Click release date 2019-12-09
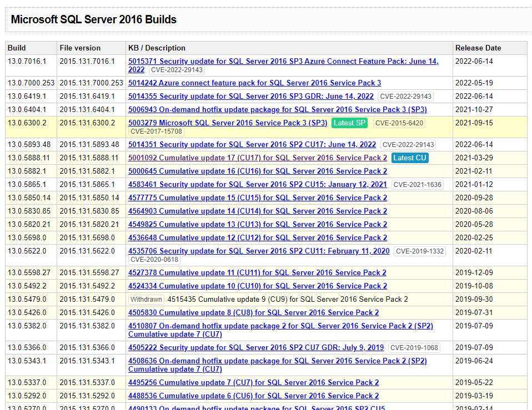 click(474, 273)
